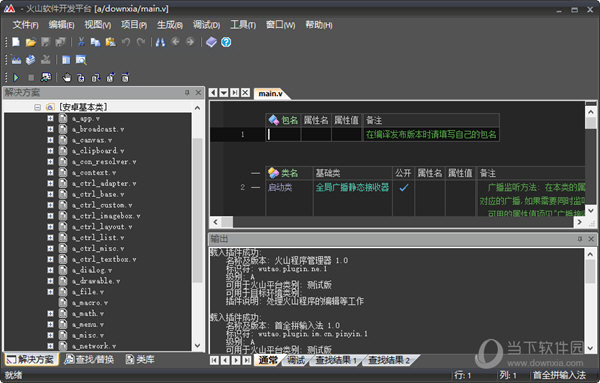Switch to the 查找/替换 bottom tab
The image size is (600, 383).
pos(89,359)
